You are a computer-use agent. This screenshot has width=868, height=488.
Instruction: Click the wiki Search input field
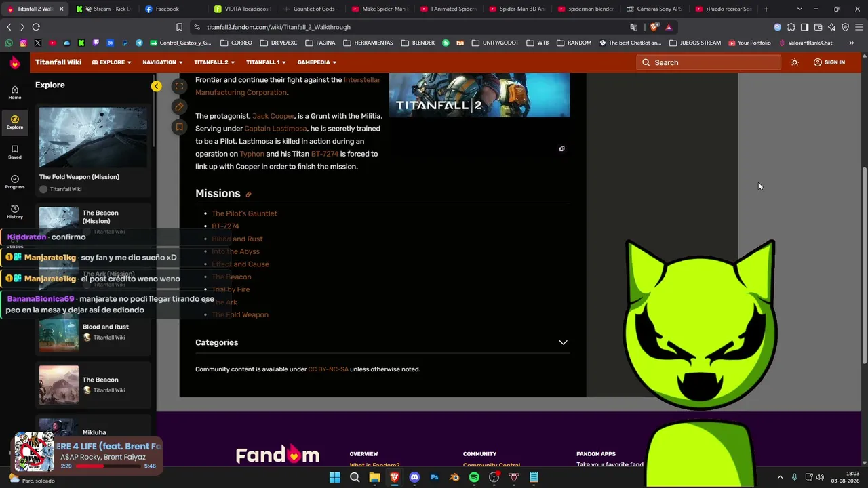point(709,62)
